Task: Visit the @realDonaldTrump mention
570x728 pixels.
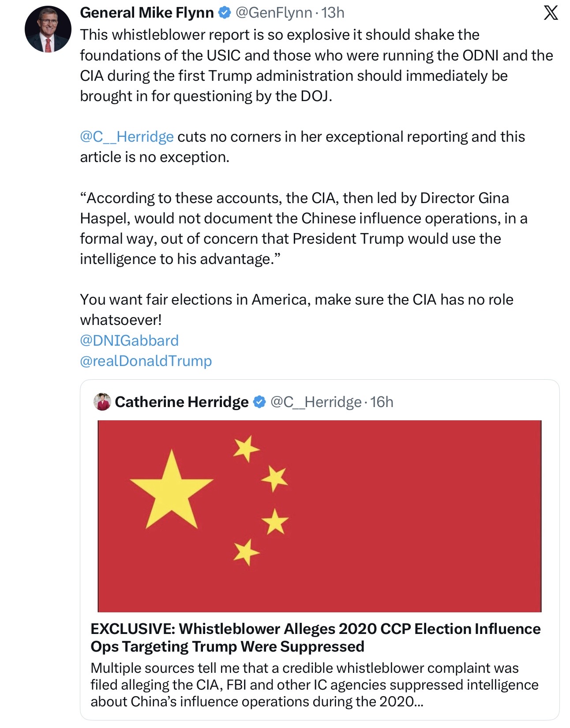Action: click(x=146, y=361)
